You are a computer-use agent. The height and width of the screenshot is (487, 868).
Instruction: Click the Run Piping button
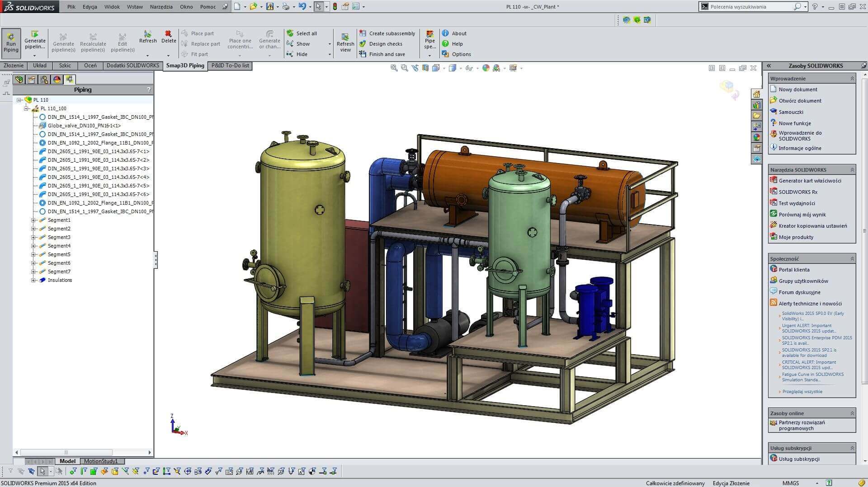tap(11, 43)
